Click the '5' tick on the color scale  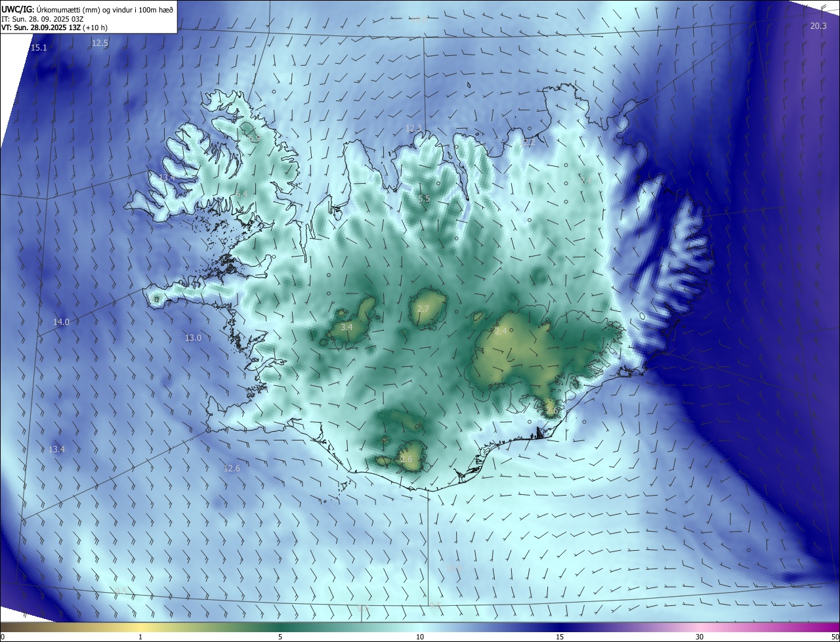(280, 637)
